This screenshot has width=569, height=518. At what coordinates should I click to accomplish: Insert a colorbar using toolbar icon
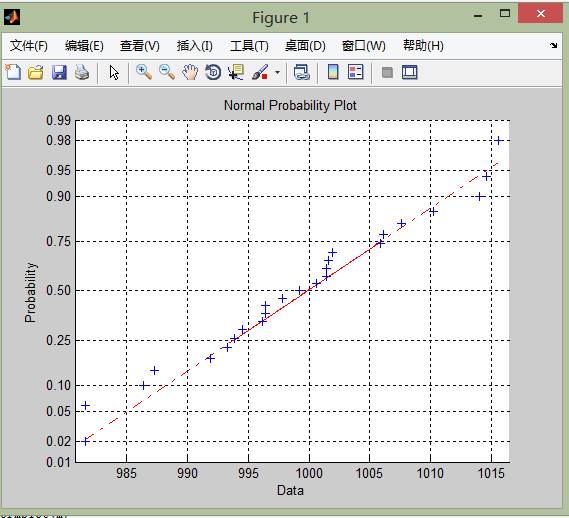coord(333,72)
